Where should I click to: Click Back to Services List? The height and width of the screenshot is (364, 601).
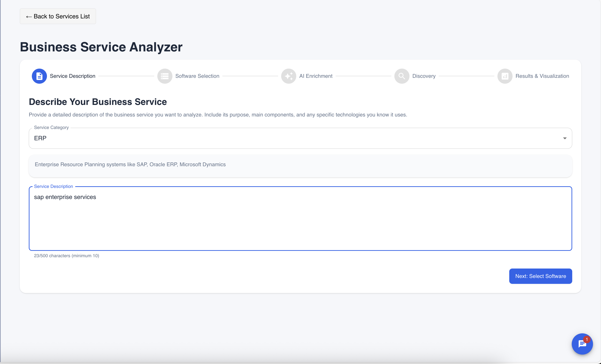[x=58, y=16]
